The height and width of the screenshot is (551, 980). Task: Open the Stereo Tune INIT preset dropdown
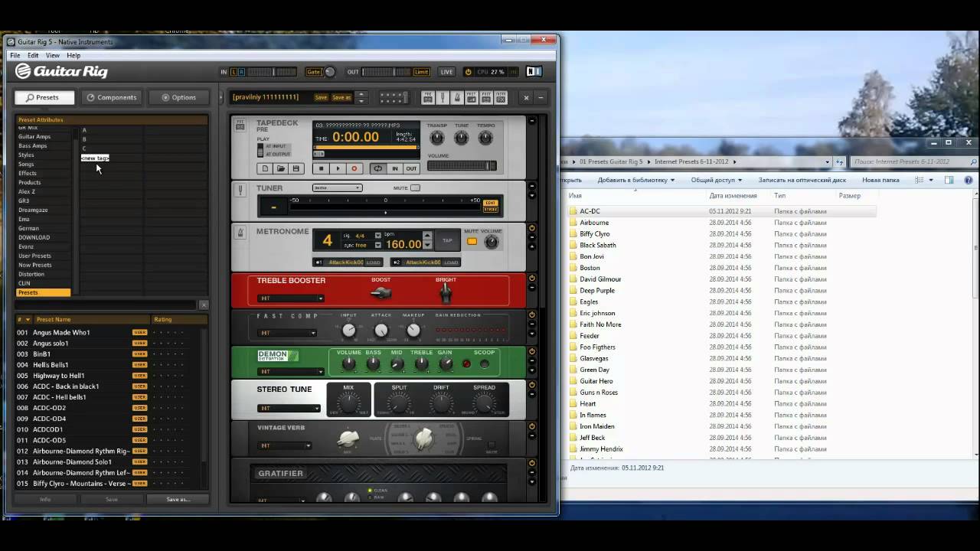[289, 408]
